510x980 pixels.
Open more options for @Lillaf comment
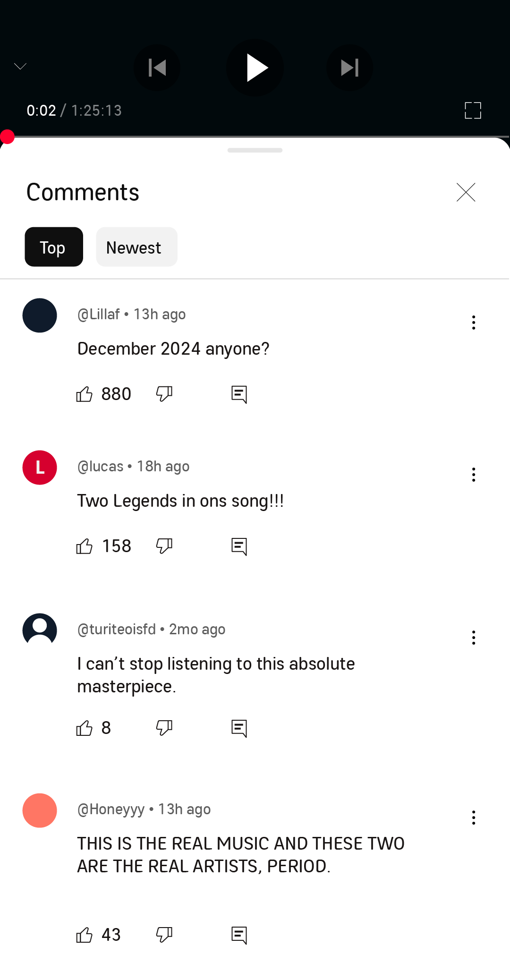(x=474, y=323)
